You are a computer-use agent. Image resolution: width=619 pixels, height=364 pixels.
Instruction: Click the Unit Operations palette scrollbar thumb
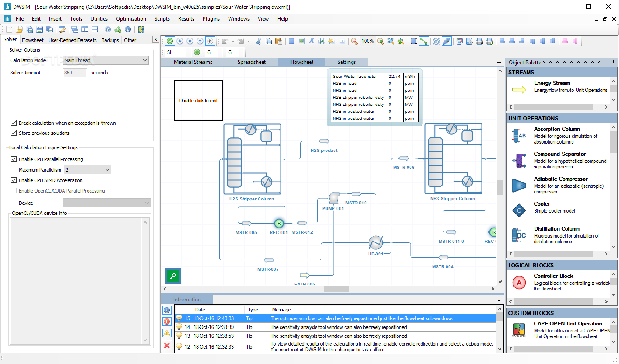tap(613, 142)
